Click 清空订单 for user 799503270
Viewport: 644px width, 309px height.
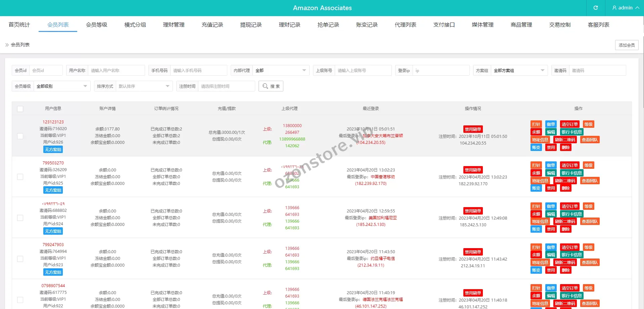pos(569,165)
